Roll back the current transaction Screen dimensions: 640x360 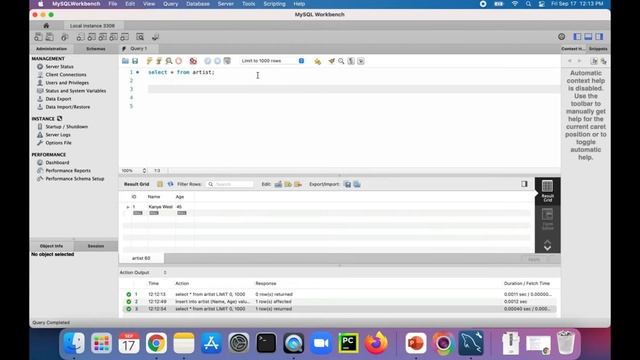coord(217,61)
